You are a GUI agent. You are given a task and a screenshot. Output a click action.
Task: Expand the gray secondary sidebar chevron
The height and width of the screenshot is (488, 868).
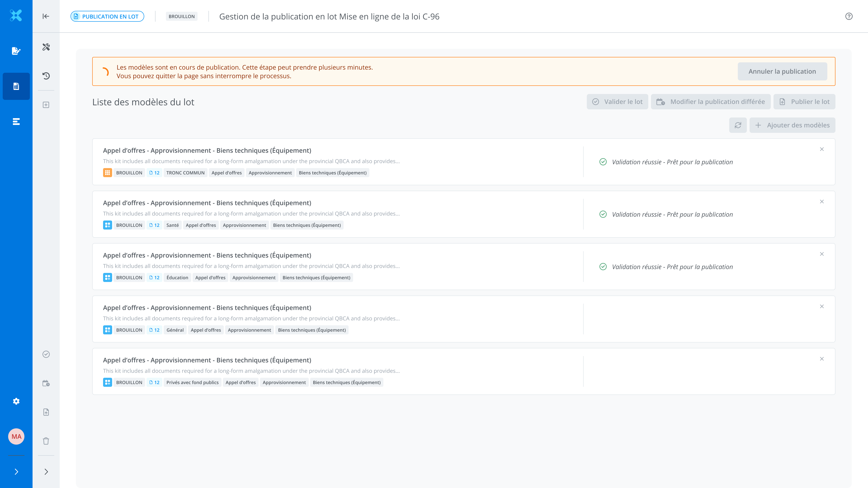[x=46, y=472]
